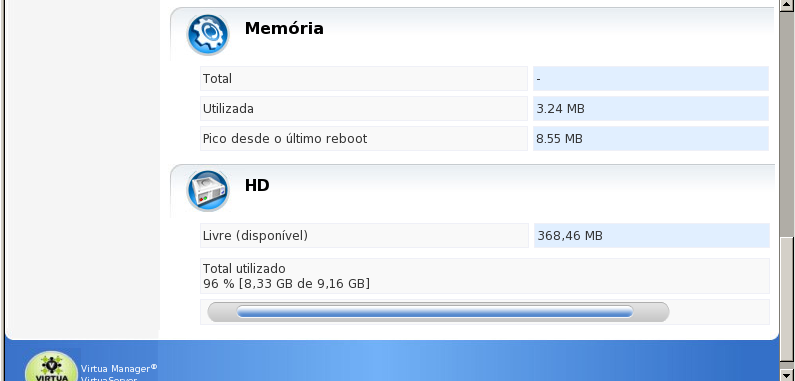Click the Memória gear icon
795x381 pixels.
208,34
